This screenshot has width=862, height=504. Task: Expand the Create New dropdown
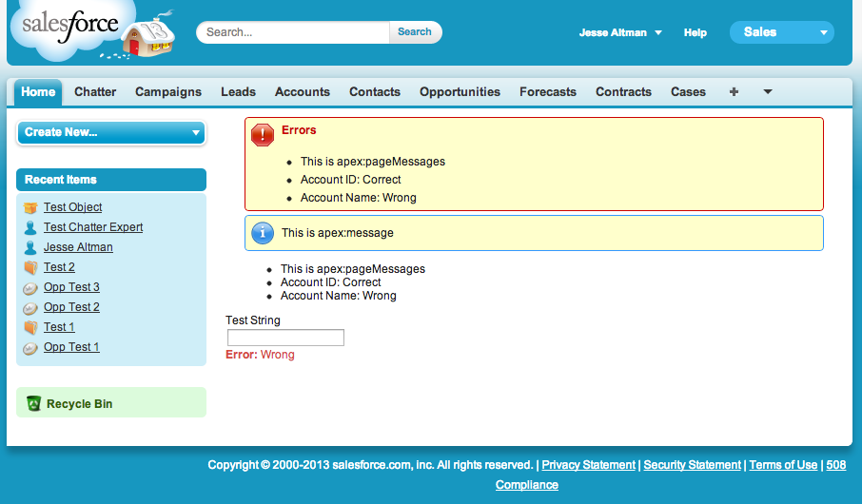[111, 132]
